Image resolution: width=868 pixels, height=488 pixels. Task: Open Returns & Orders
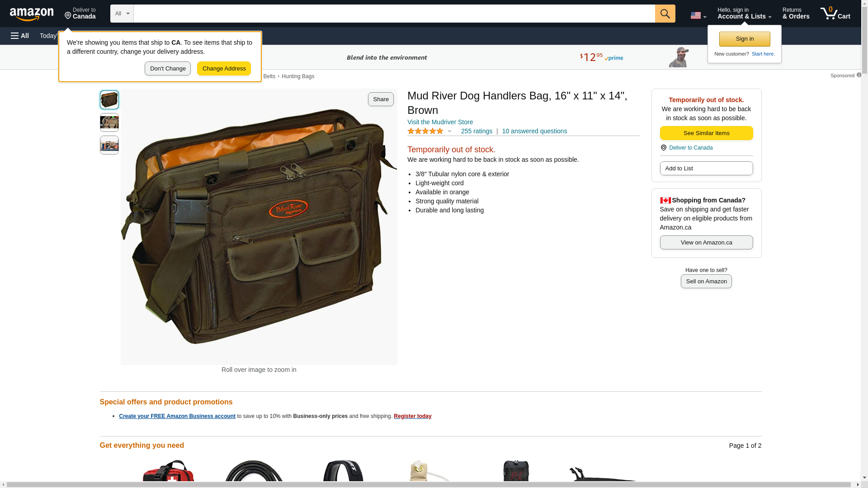coord(796,14)
